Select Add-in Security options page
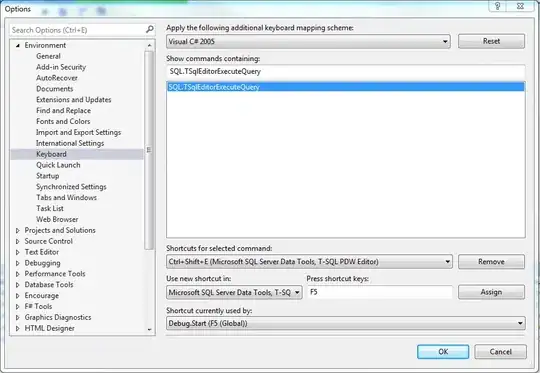The image size is (540, 373). coord(61,67)
